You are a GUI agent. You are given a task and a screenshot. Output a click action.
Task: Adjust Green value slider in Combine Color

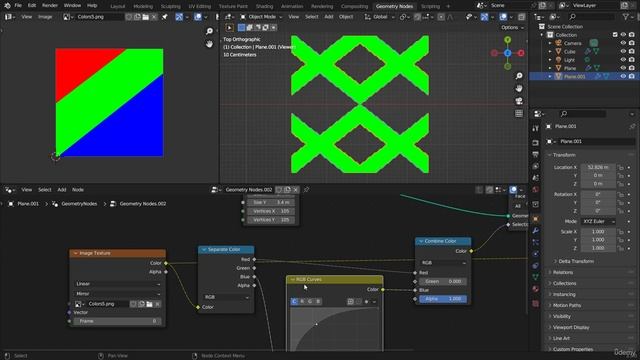[443, 281]
